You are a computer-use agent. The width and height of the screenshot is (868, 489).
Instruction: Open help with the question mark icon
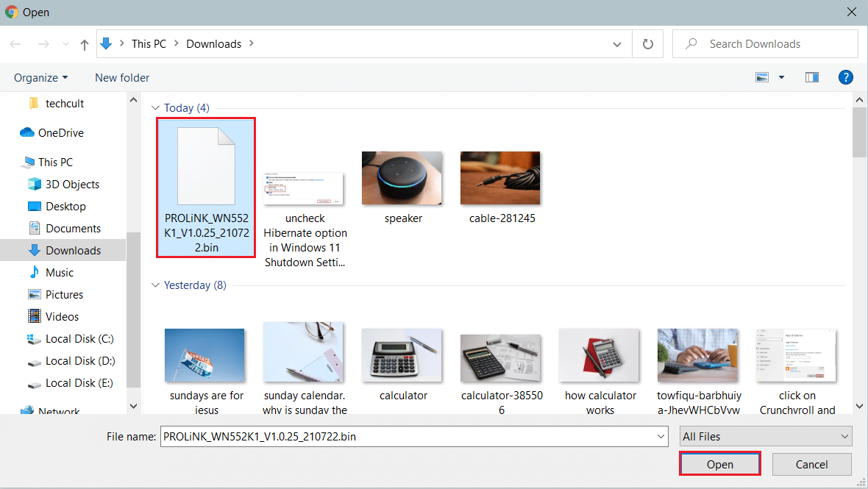coord(845,77)
